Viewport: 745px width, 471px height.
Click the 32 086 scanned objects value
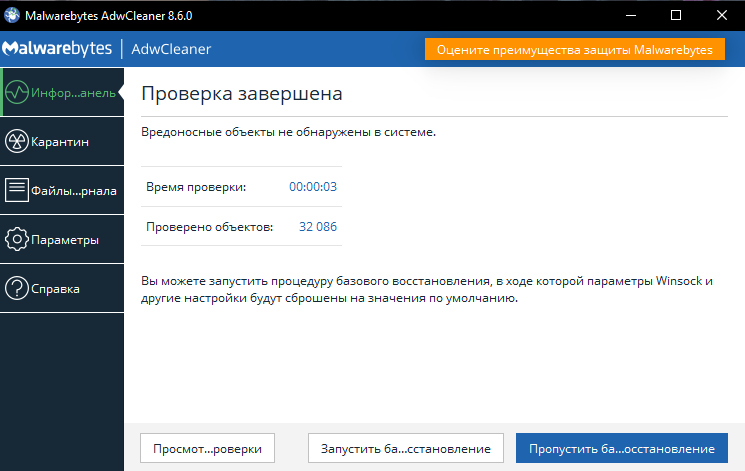[318, 227]
